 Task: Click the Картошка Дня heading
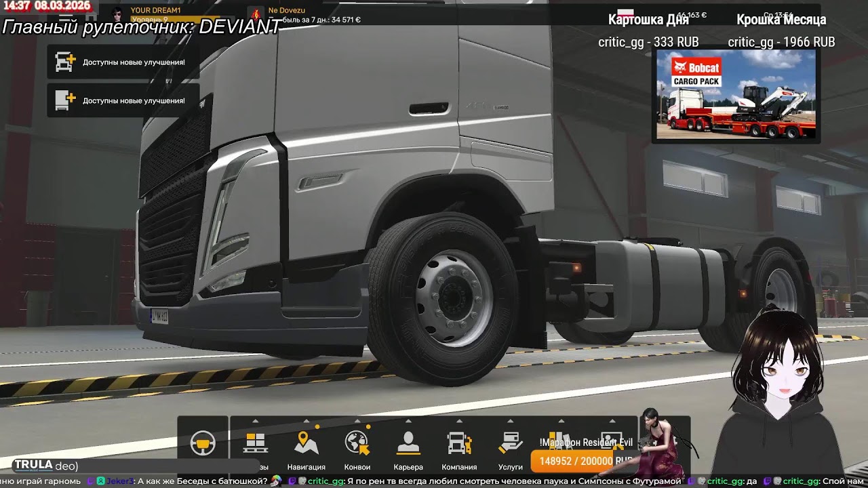point(648,20)
